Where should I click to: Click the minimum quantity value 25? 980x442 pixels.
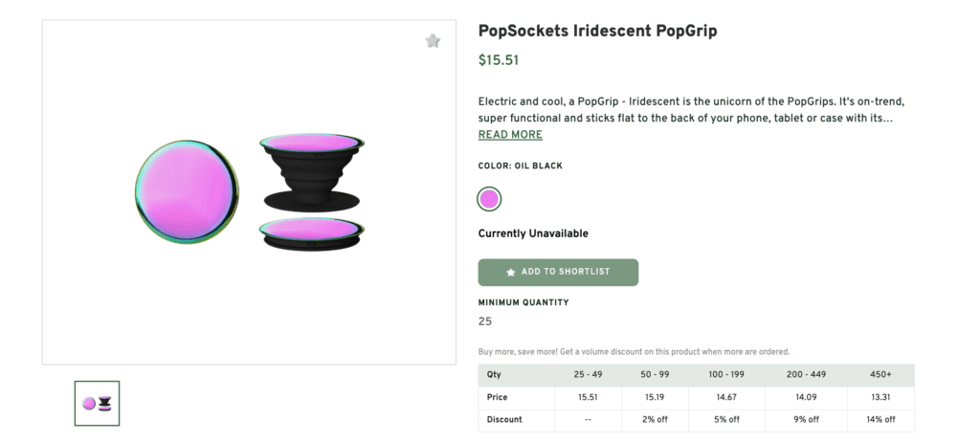click(x=485, y=321)
